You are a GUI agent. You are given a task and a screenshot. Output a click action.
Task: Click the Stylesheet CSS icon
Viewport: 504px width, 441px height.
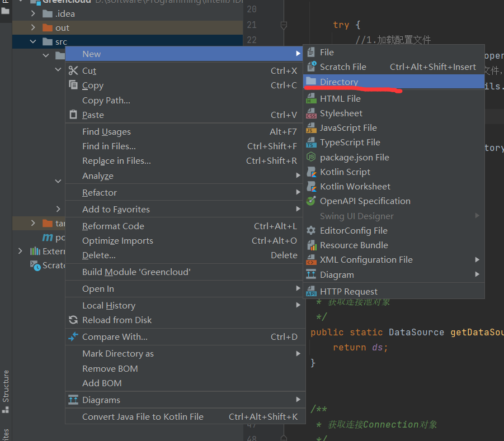click(311, 113)
